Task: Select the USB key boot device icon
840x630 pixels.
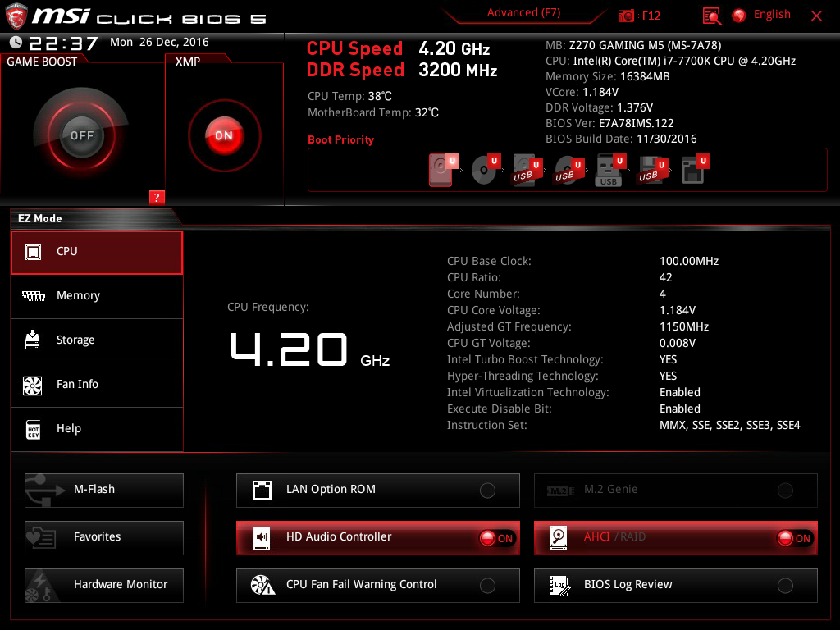Action: click(610, 171)
